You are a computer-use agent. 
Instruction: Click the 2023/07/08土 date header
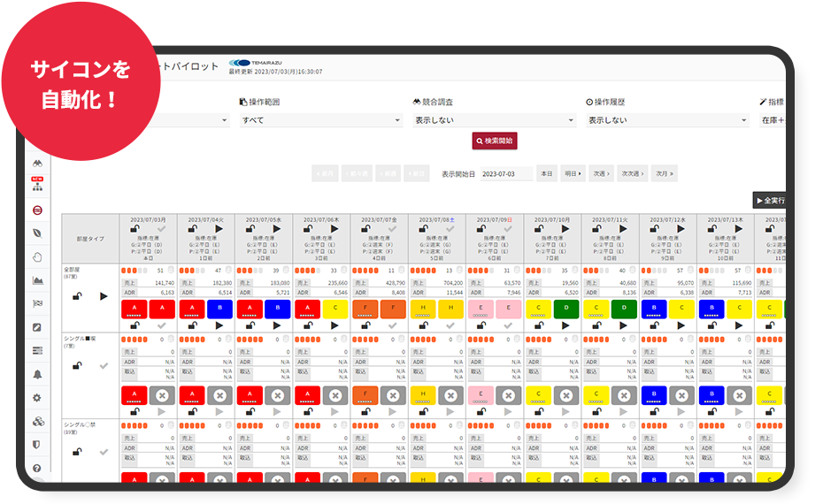pos(436,220)
